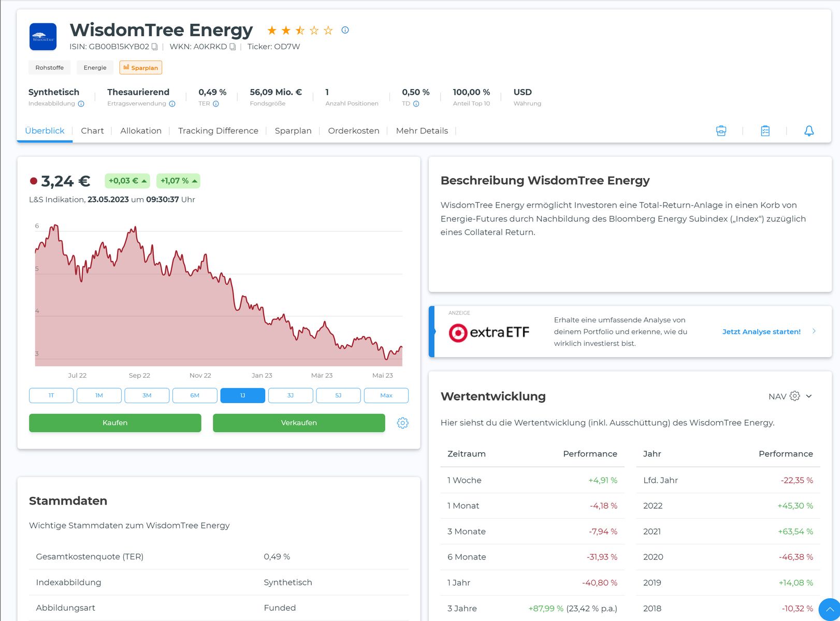Switch chart range to 6M
Screen dimensions: 840x621
click(x=195, y=395)
